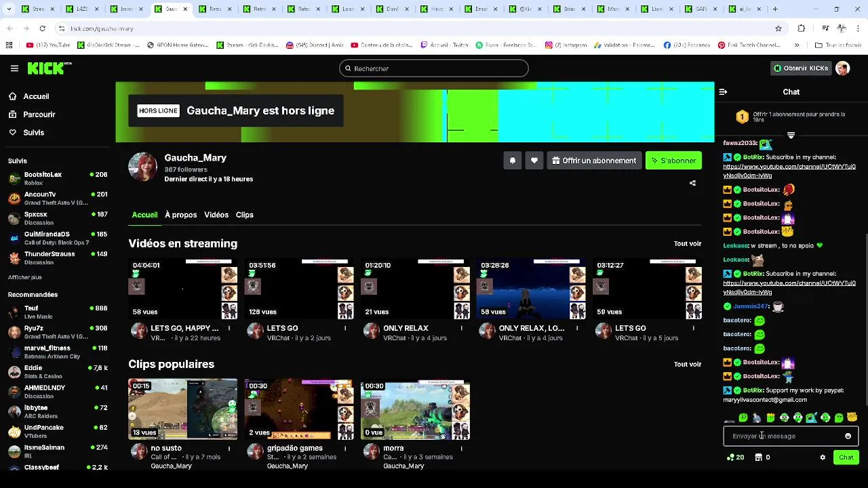Open the no susto clip thumbnail
The image size is (868, 488).
tap(183, 409)
